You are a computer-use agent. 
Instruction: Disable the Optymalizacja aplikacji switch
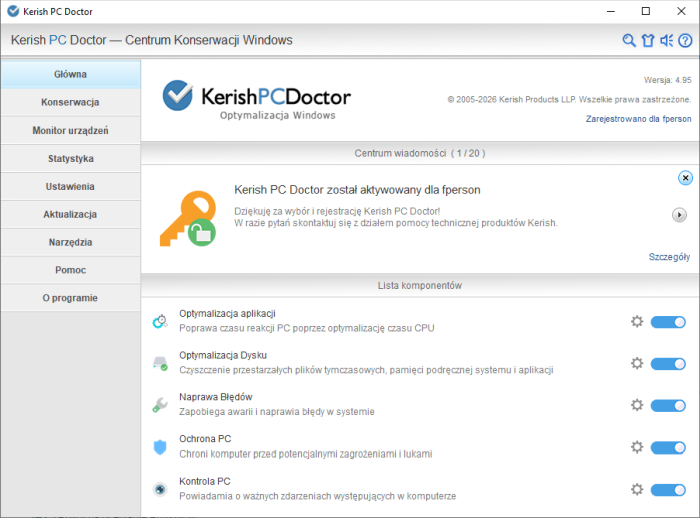[x=668, y=322]
